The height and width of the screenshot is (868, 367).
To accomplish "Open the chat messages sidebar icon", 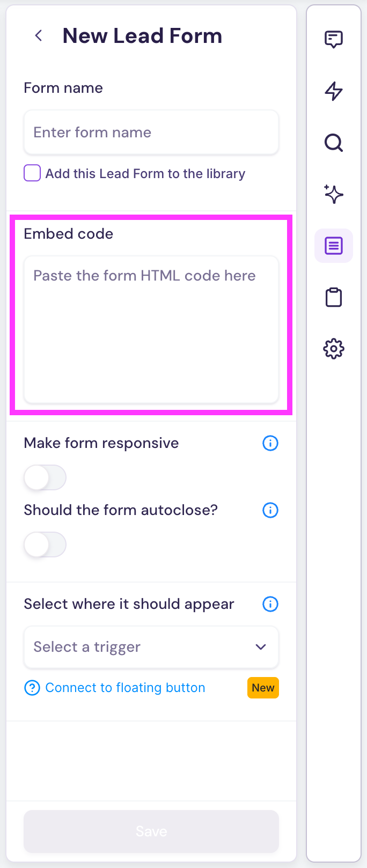I will (x=334, y=39).
